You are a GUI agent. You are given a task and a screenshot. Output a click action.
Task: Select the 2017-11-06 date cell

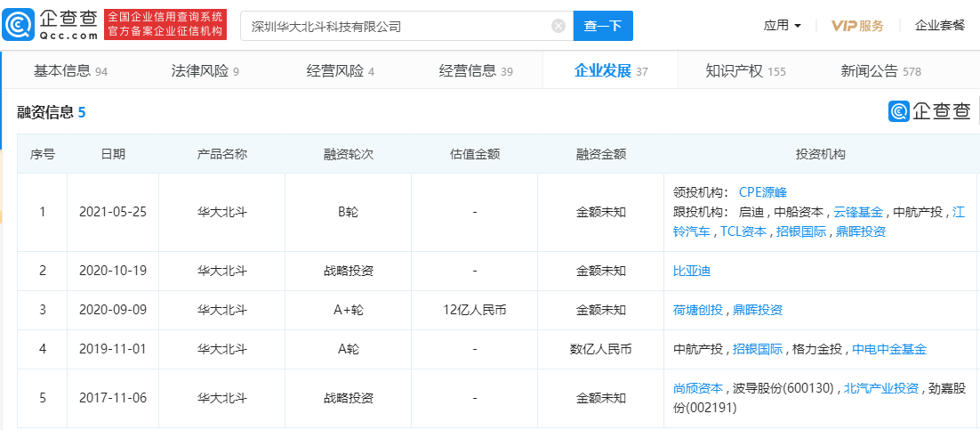click(x=113, y=398)
